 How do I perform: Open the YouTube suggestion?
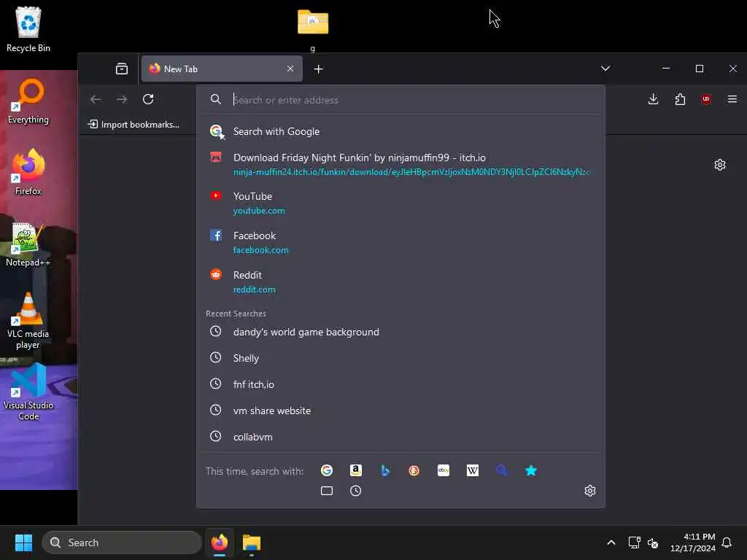click(400, 203)
